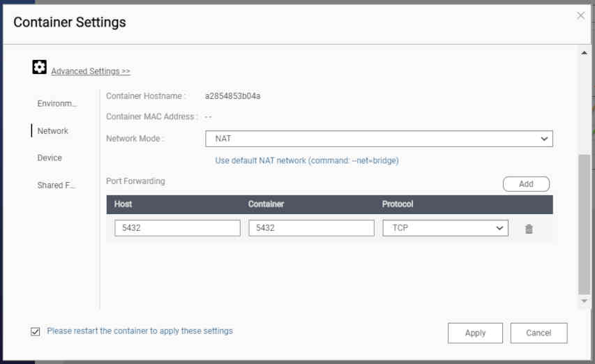
Task: Click the Cancel button
Action: click(x=538, y=333)
